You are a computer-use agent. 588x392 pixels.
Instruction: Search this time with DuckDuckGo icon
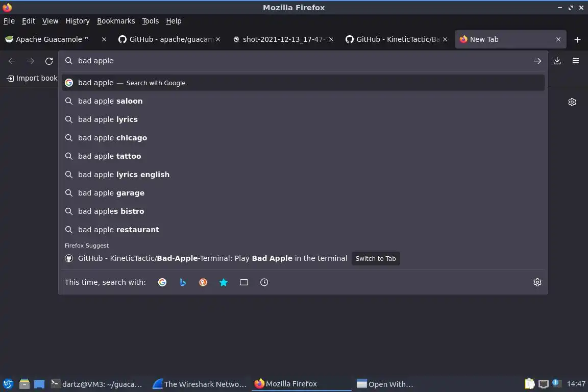[x=203, y=282]
